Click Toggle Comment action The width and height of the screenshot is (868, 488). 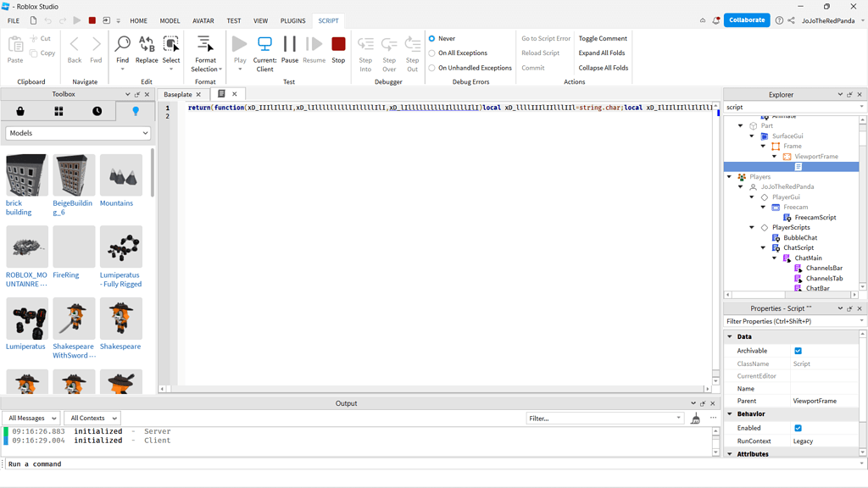coord(603,39)
